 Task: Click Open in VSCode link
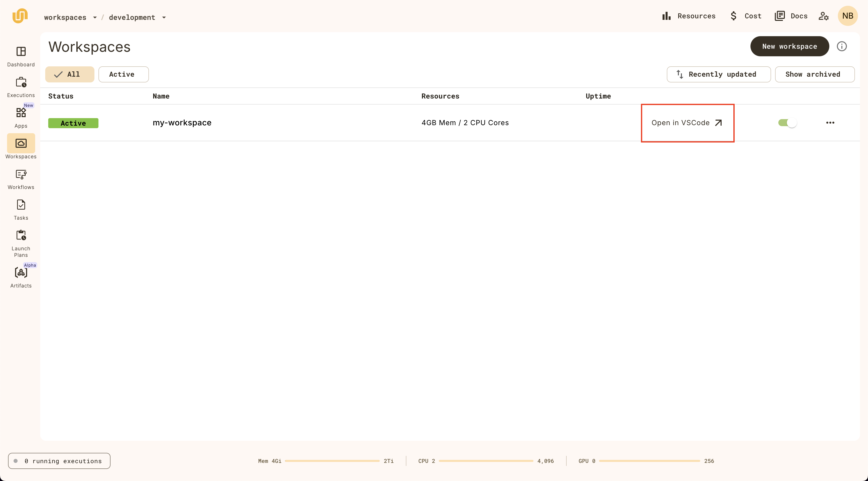686,123
